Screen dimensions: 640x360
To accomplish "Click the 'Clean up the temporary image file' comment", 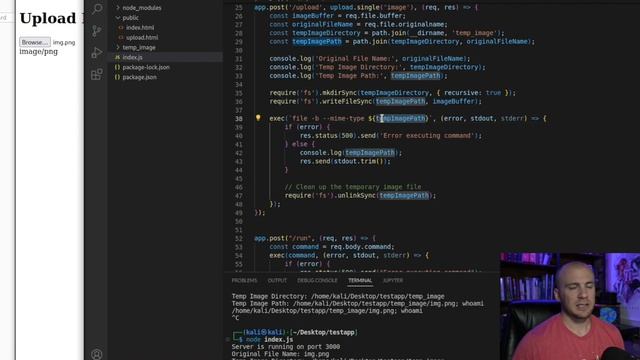I will [353, 187].
